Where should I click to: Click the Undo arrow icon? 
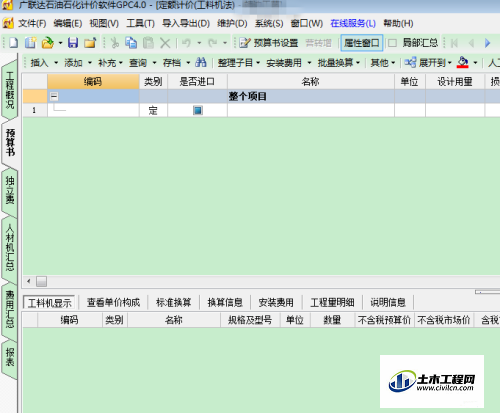tap(186, 43)
